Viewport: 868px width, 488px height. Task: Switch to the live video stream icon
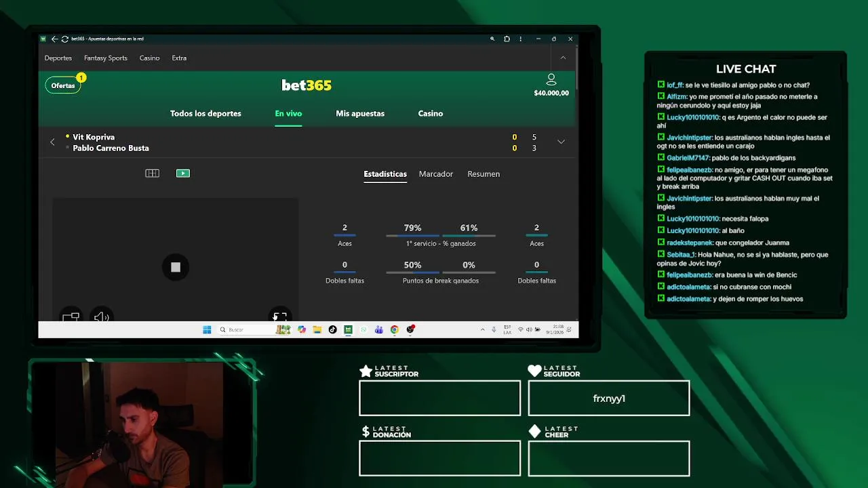[183, 174]
